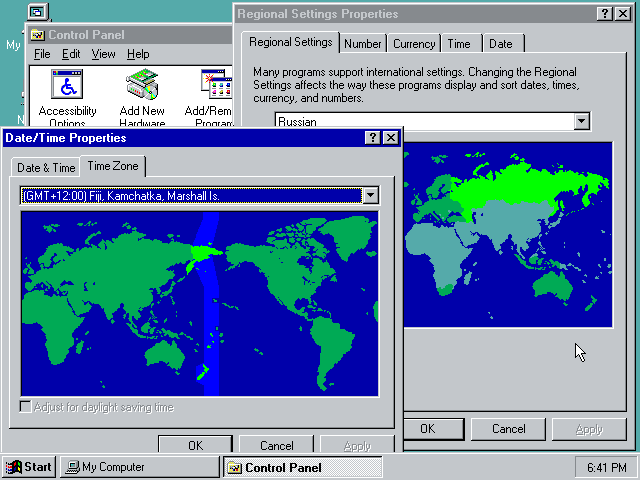This screenshot has width=640, height=480.
Task: Open the Start menu
Action: click(x=29, y=467)
